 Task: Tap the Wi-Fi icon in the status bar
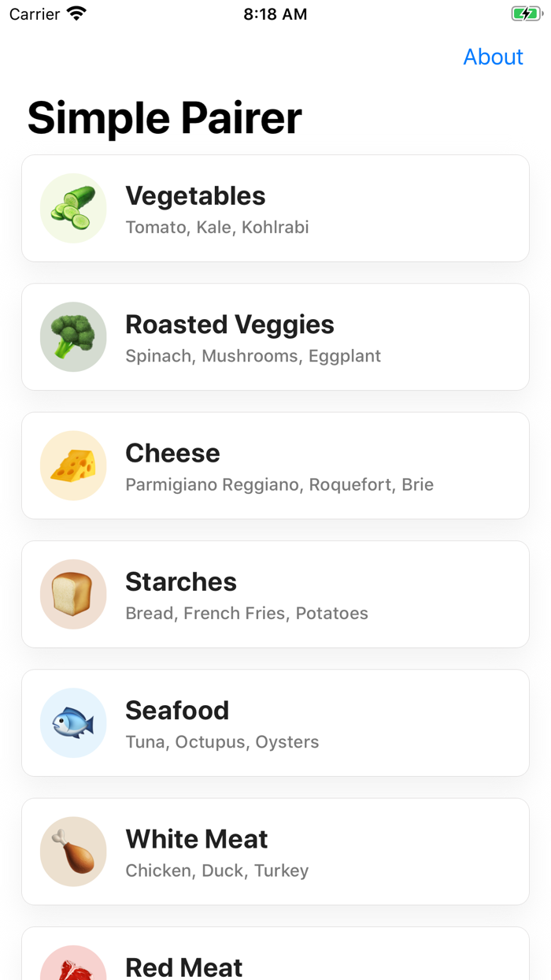[75, 13]
